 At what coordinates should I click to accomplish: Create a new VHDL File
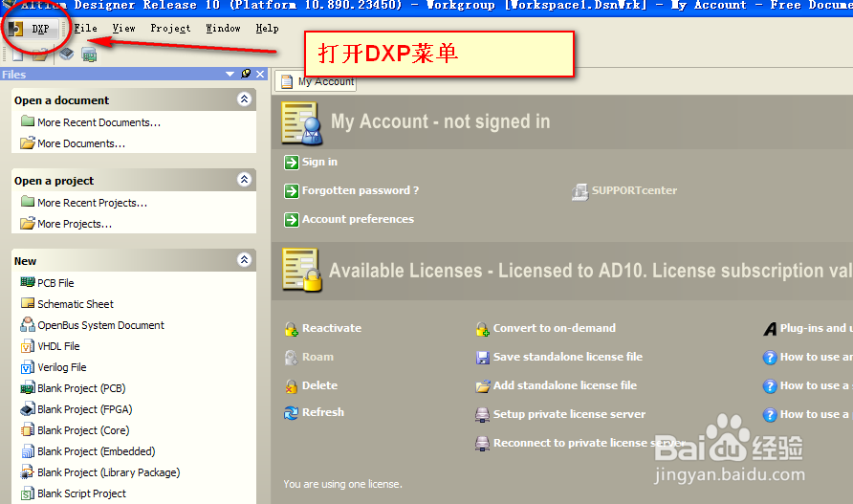[x=58, y=346]
